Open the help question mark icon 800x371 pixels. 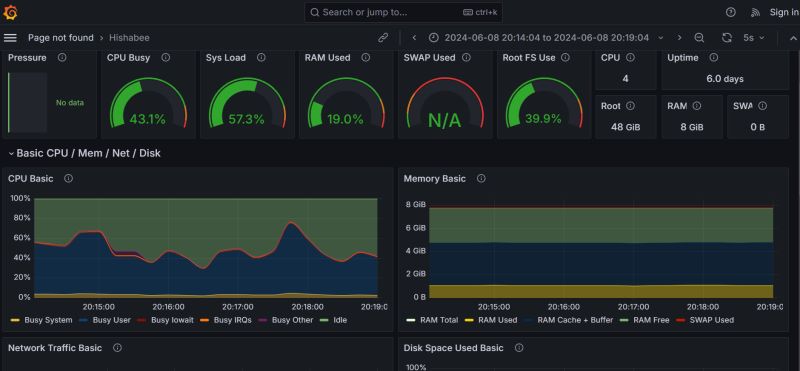pos(731,13)
